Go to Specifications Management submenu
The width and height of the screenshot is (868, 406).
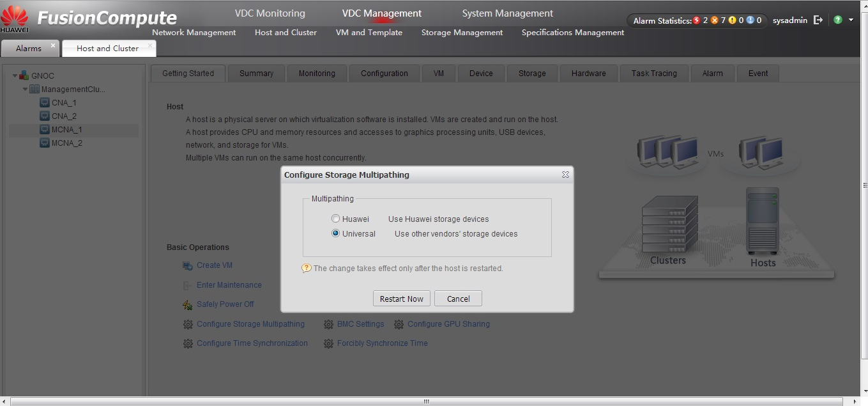pyautogui.click(x=573, y=33)
